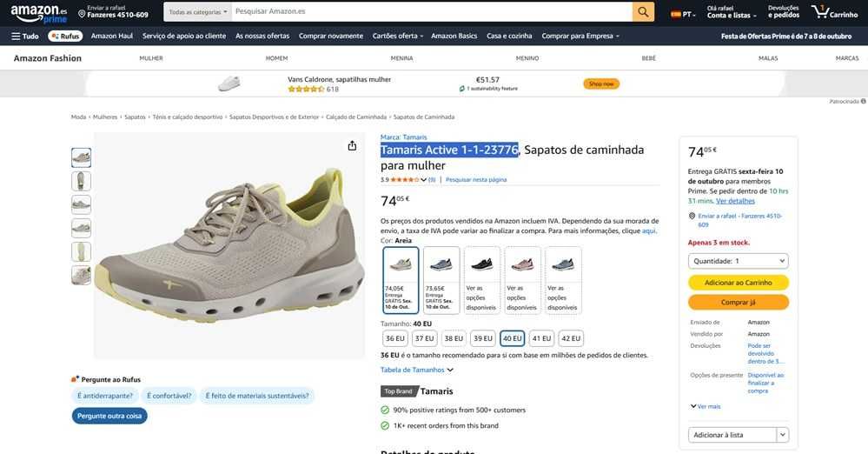Click the Pesquisar Amazon.es search field
868x454 pixels.
[x=432, y=11]
